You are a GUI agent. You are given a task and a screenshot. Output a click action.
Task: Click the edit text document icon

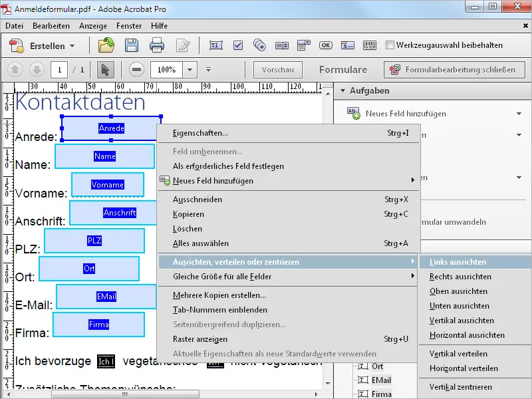pyautogui.click(x=183, y=45)
